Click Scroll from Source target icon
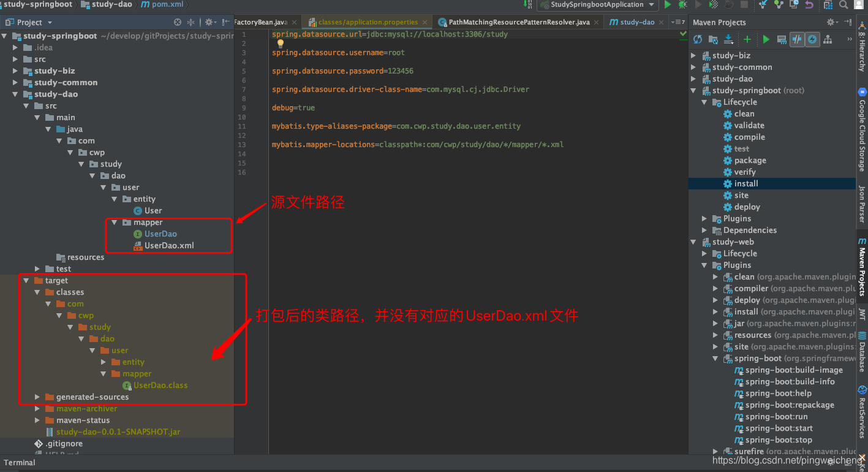Image resolution: width=868 pixels, height=472 pixels. point(178,22)
